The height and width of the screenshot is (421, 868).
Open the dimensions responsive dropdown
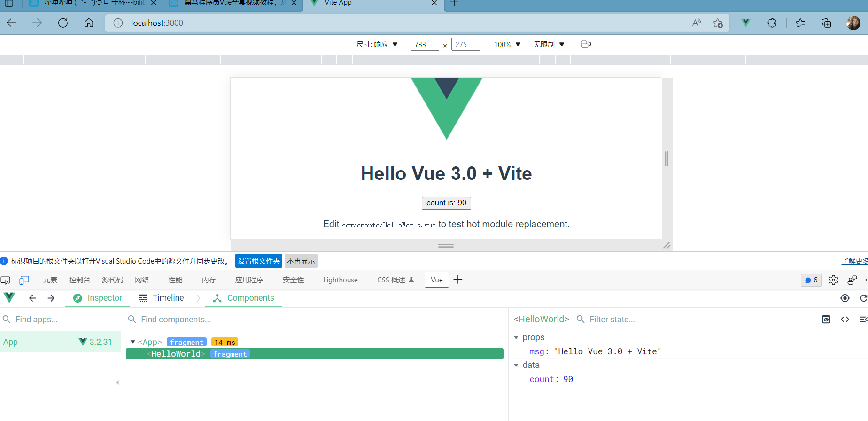pyautogui.click(x=377, y=44)
